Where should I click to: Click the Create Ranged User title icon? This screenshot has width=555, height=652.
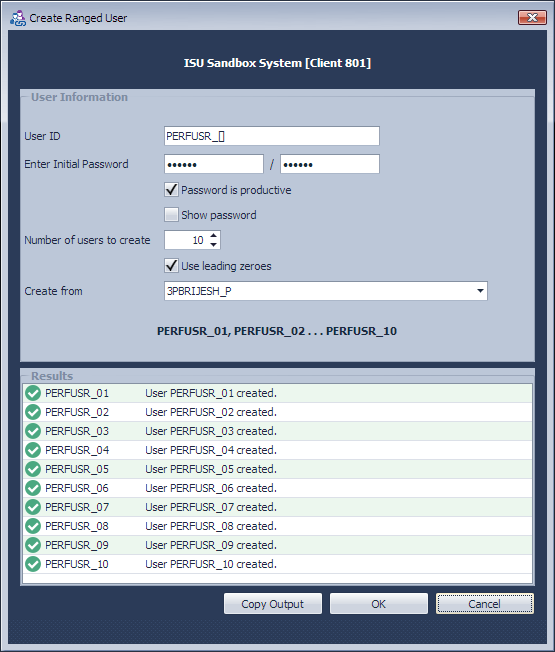(17, 18)
